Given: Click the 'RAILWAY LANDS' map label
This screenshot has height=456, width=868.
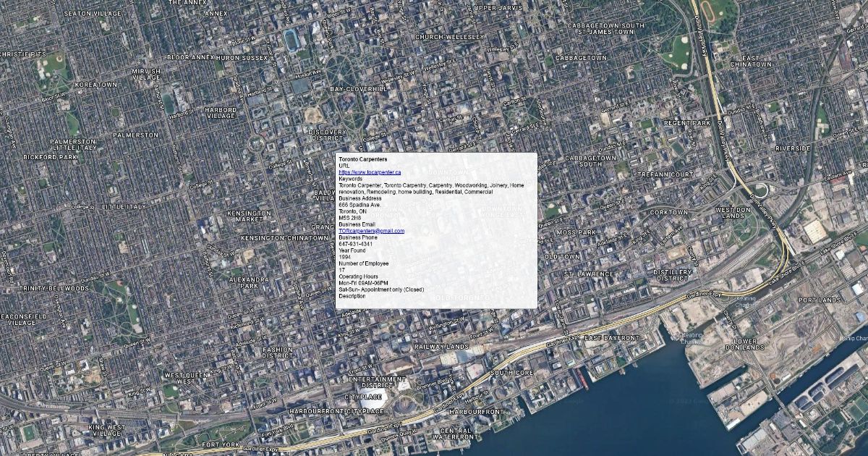Looking at the screenshot, I should (441, 347).
